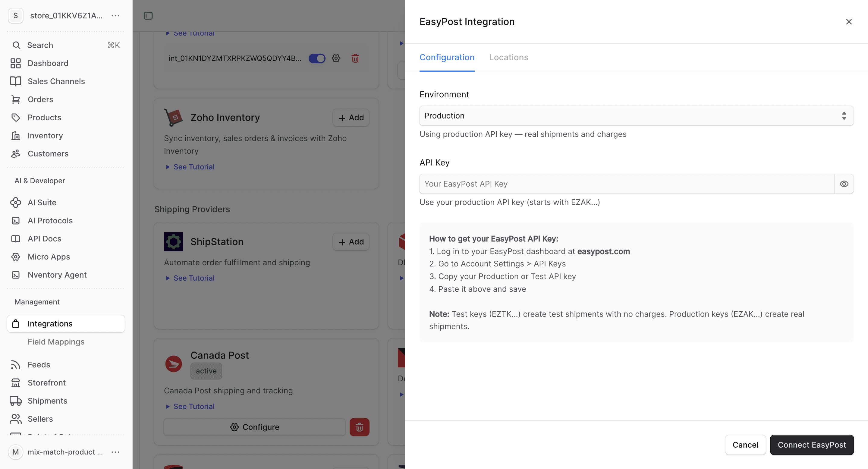This screenshot has width=868, height=469.
Task: Click Configure for Canada Post
Action: 254,427
